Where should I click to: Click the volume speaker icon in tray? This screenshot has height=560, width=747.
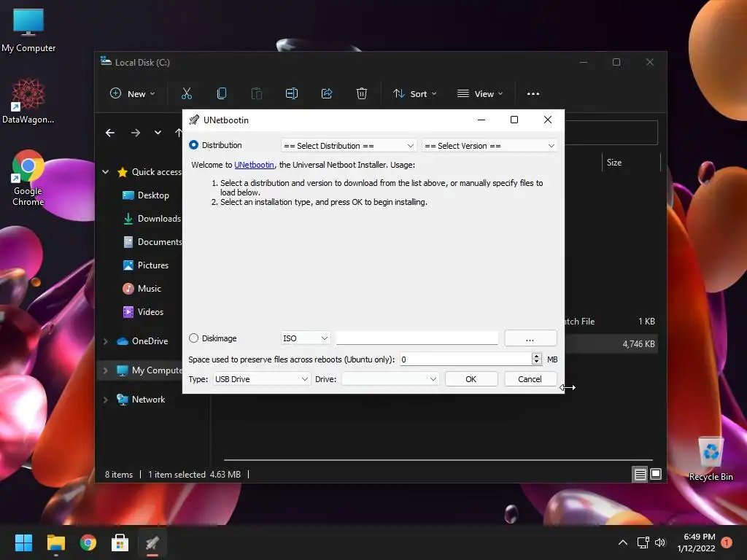[659, 542]
